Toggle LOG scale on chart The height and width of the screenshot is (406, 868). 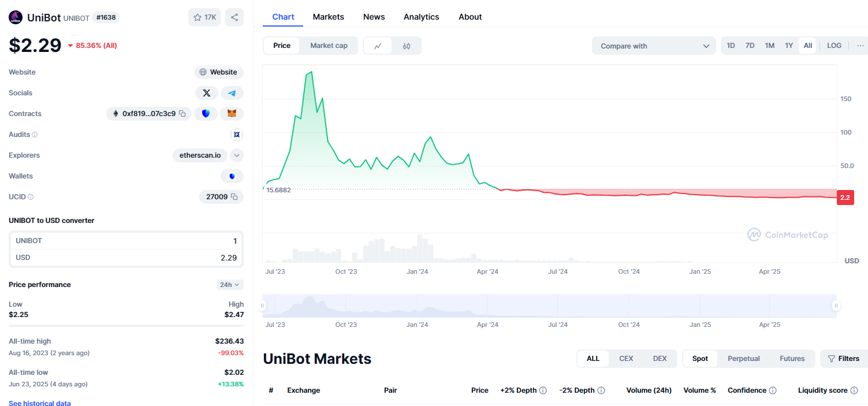click(834, 46)
